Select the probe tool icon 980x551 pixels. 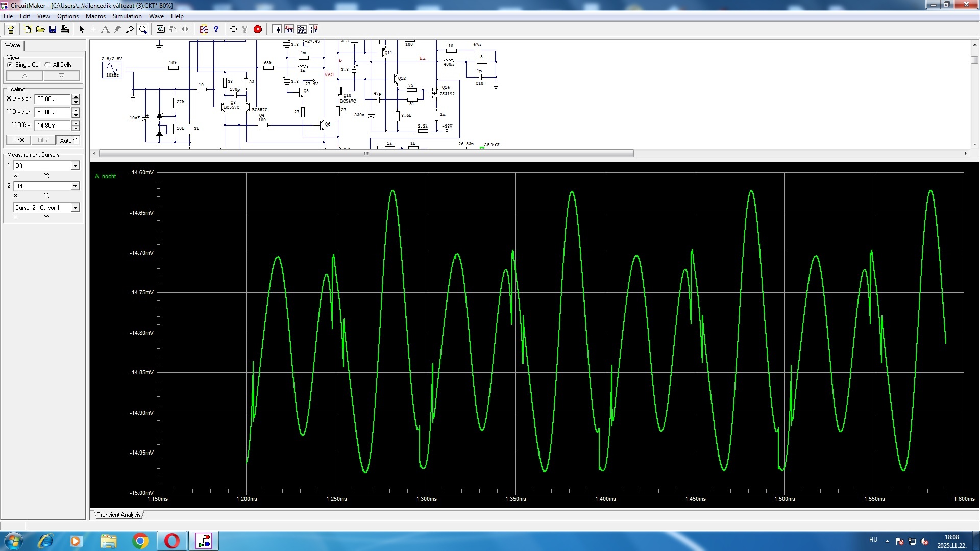[130, 29]
